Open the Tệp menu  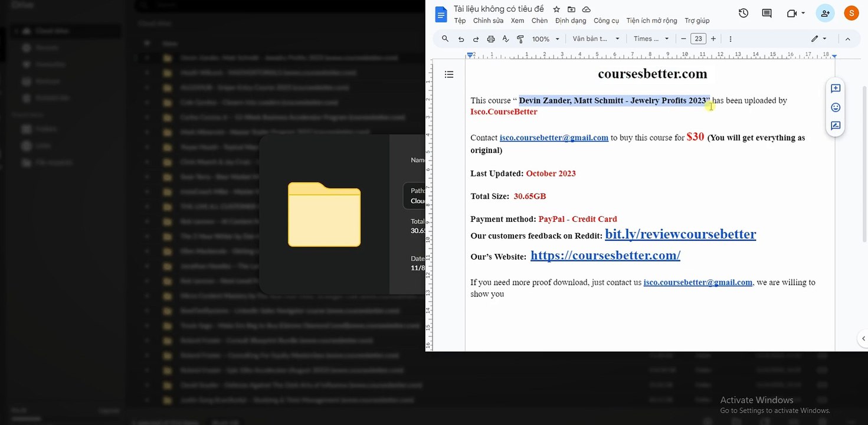point(460,21)
